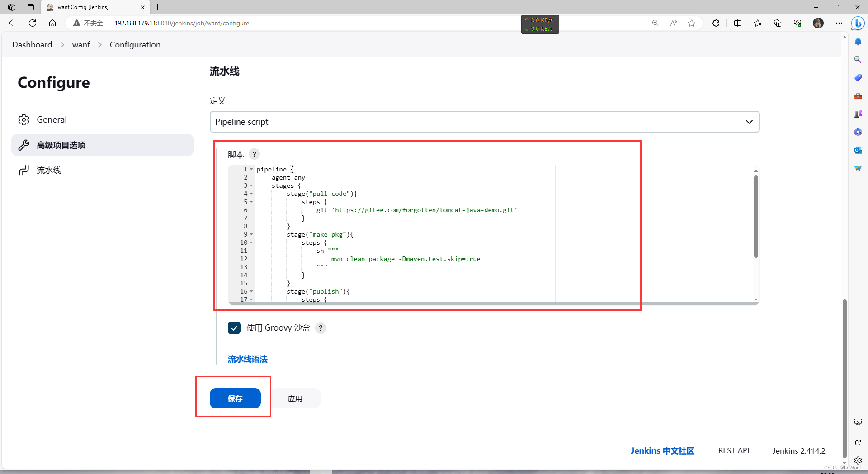
Task: Open sidebar shopping tag icon
Action: coord(858,78)
